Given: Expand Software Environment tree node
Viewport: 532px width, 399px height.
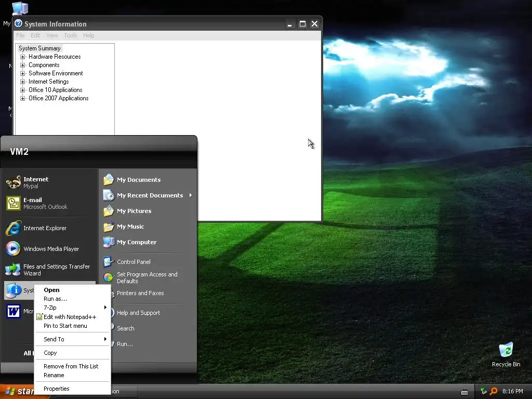Looking at the screenshot, I should 22,73.
